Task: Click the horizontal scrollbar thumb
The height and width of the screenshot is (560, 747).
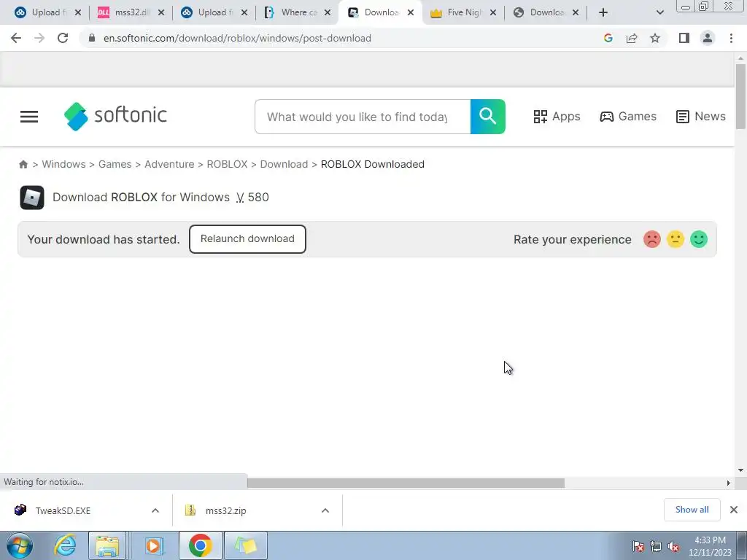Action: [406, 483]
